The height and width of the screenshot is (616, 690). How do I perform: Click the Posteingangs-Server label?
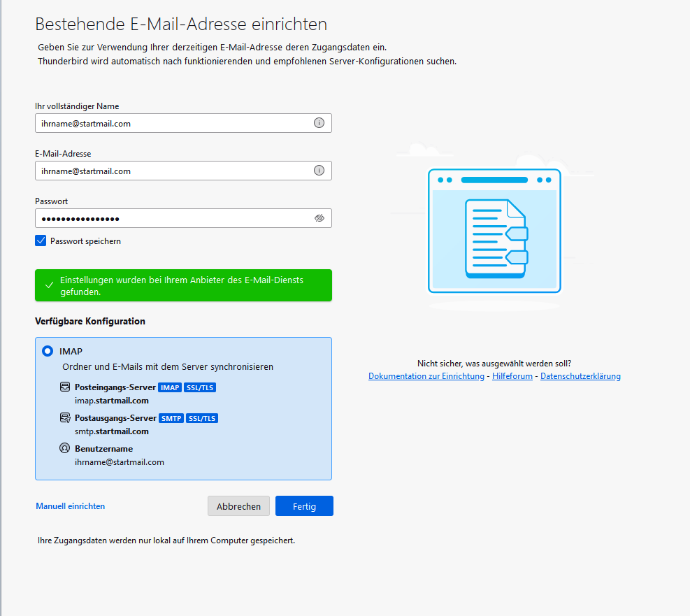click(x=115, y=387)
